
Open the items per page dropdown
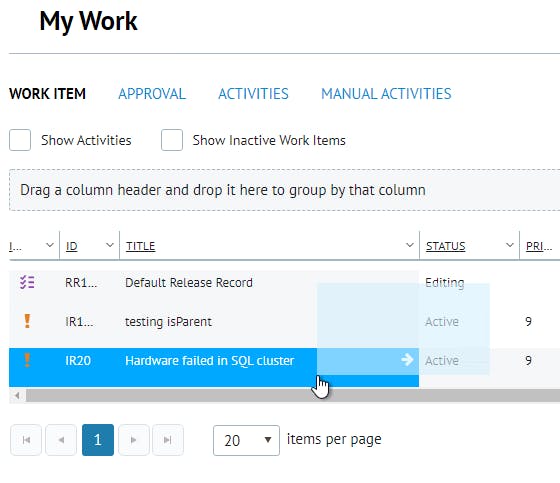(x=246, y=440)
